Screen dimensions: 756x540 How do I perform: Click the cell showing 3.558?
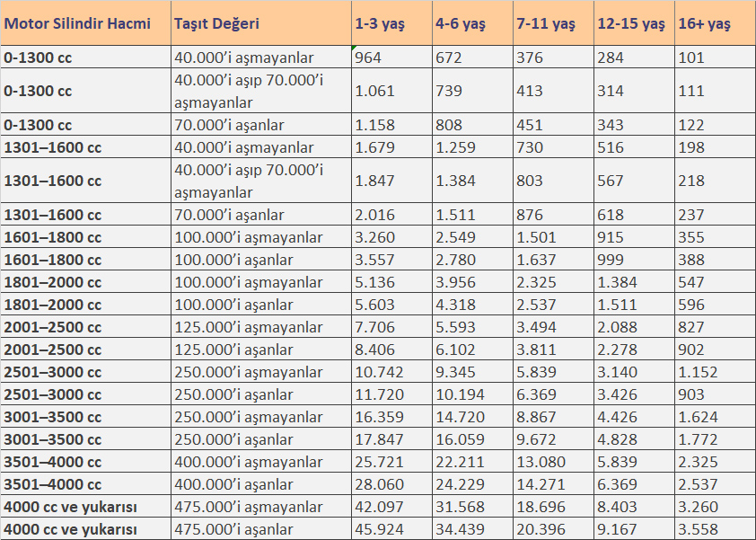coord(715,529)
